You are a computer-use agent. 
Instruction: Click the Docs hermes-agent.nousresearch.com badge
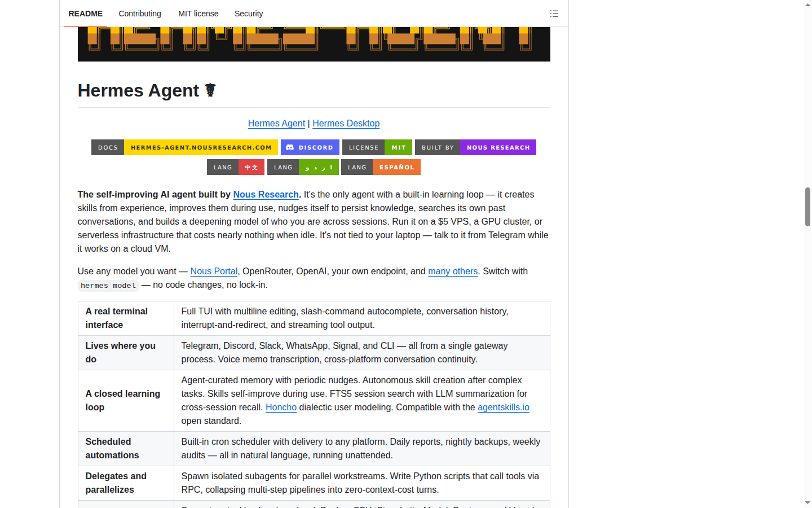tap(184, 147)
